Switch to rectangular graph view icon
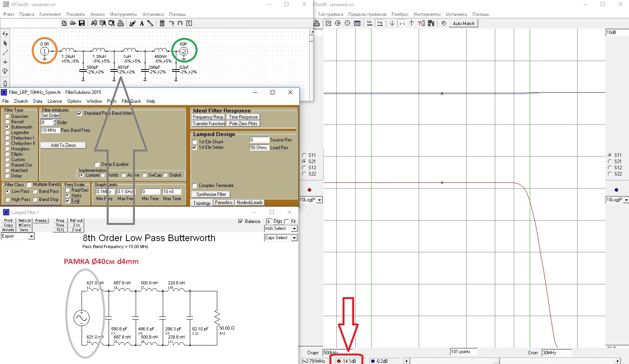The height and width of the screenshot is (364, 629). pyautogui.click(x=328, y=23)
